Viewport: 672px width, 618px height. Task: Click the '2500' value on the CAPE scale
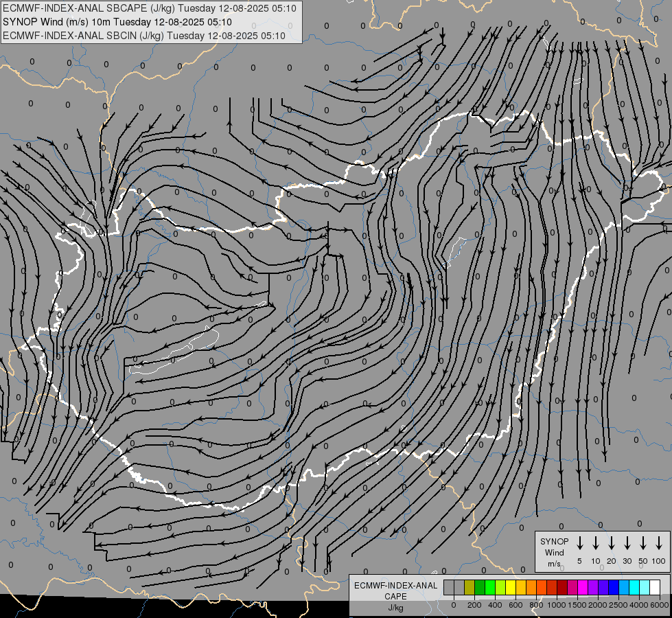point(618,605)
